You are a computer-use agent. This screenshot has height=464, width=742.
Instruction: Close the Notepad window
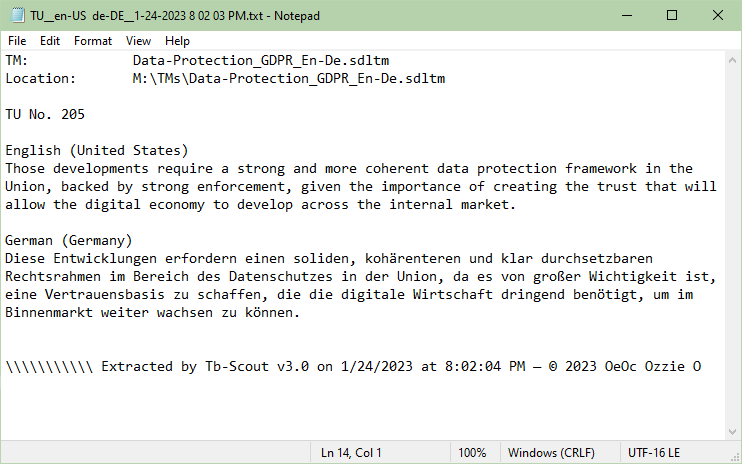pyautogui.click(x=718, y=15)
